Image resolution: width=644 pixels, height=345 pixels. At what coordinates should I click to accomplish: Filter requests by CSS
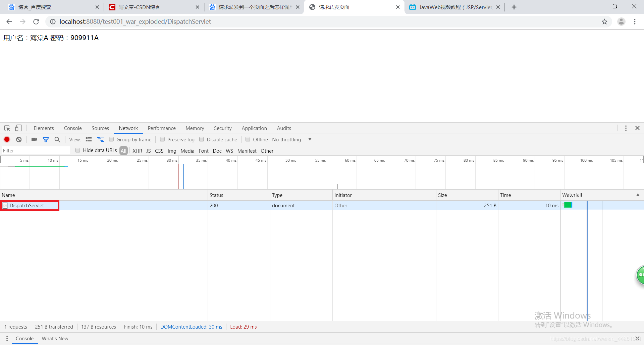tap(159, 151)
